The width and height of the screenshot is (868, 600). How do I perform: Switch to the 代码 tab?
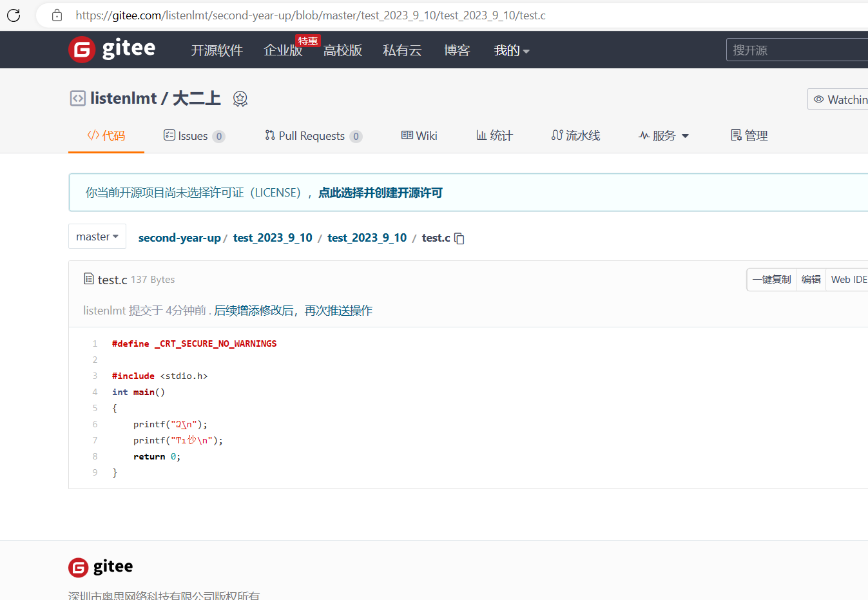[x=106, y=135]
